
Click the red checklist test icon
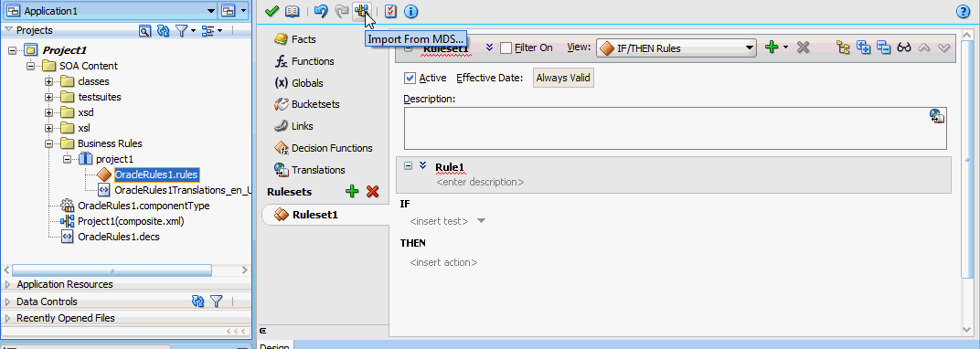point(390,11)
